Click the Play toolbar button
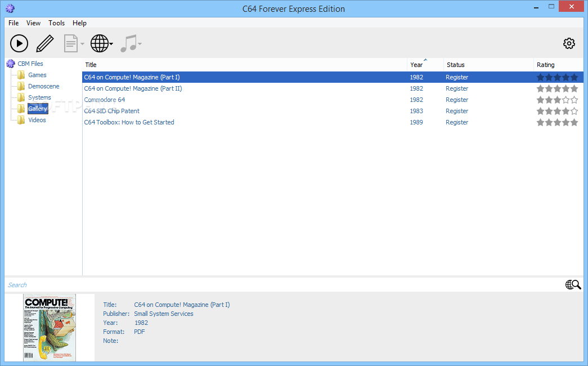588x366 pixels. click(x=19, y=43)
